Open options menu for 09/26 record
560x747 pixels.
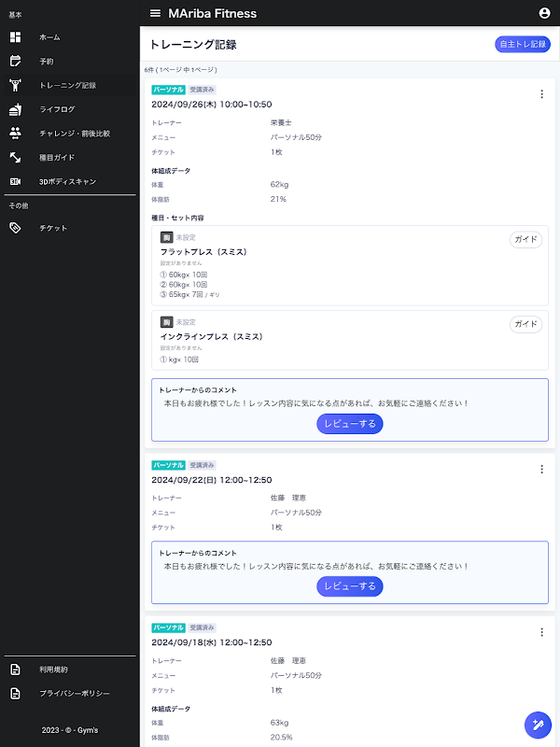coord(541,94)
